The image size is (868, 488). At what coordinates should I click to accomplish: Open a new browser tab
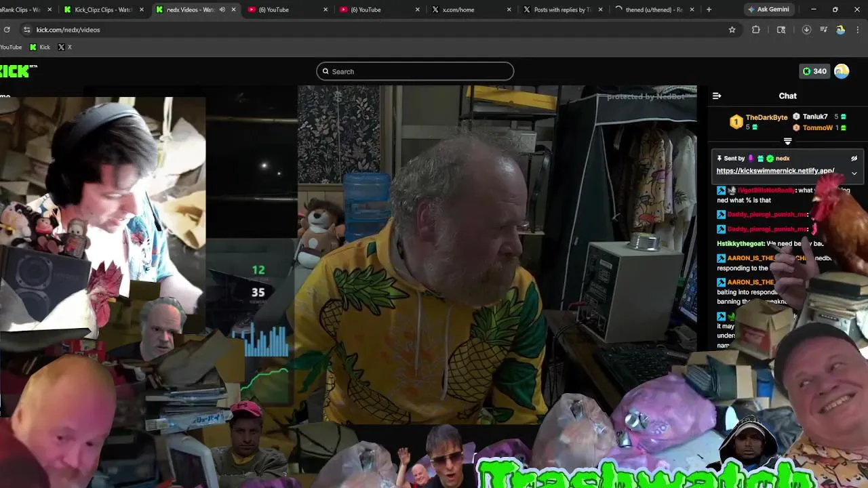(709, 9)
